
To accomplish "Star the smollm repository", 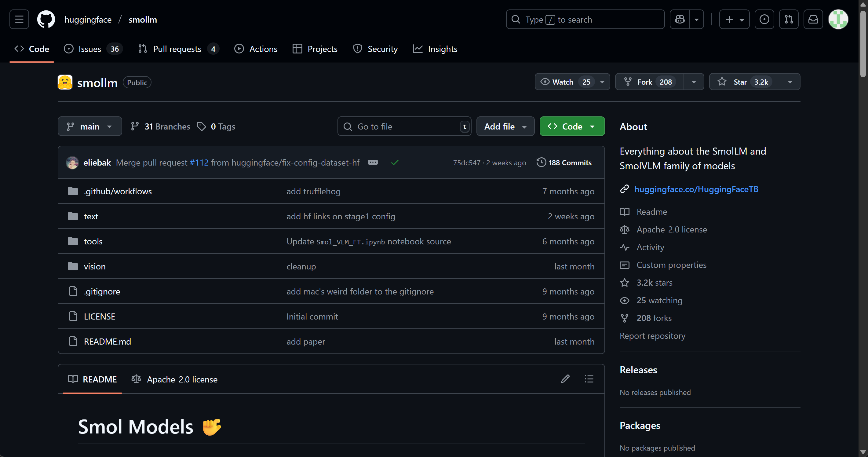I will tap(744, 82).
